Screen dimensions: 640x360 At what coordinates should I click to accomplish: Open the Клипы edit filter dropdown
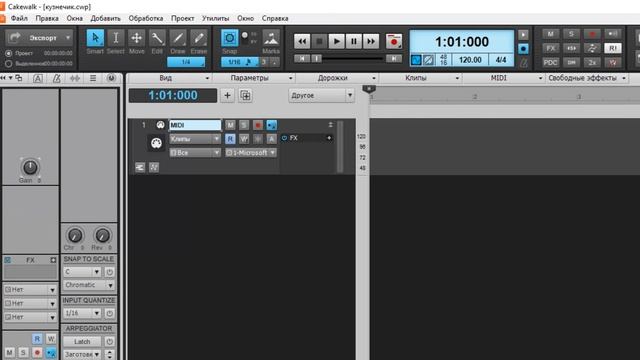coord(195,139)
